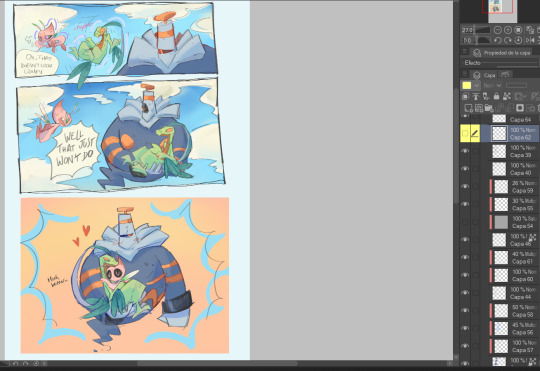Lock the layer with padlock icon
Image resolution: width=540 pixels, height=371 pixels.
tap(496, 96)
